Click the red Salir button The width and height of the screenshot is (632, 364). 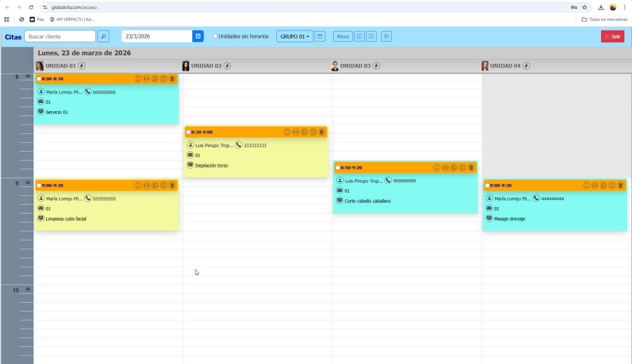[x=612, y=36]
